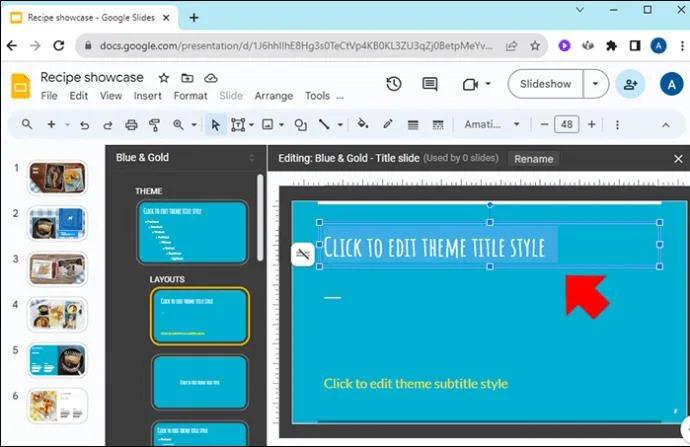690x447 pixels.
Task: Click the Rename button
Action: (533, 159)
